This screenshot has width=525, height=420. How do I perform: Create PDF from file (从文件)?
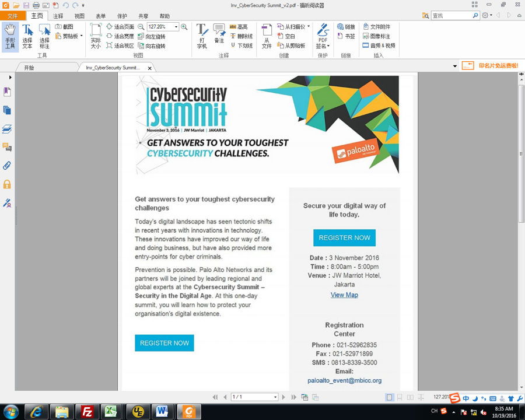[267, 37]
